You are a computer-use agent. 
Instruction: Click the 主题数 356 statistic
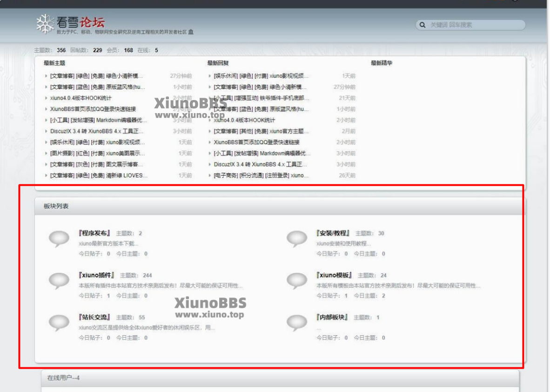(x=50, y=50)
